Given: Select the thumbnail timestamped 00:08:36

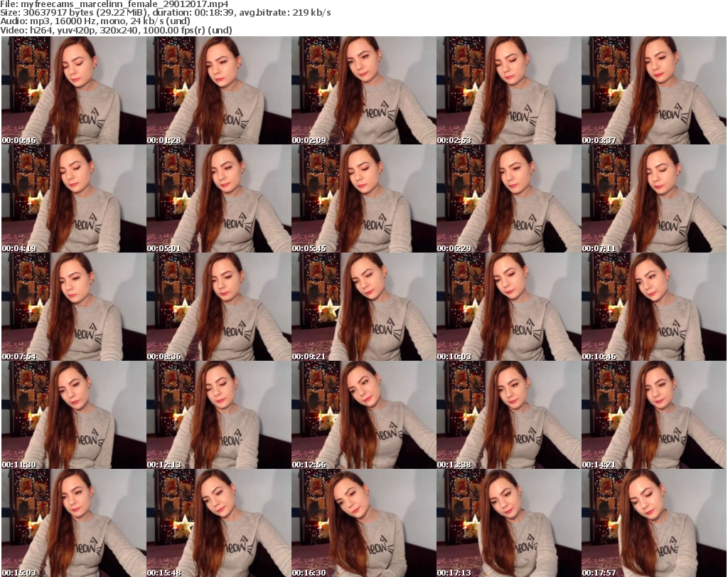Looking at the screenshot, I should click(219, 307).
